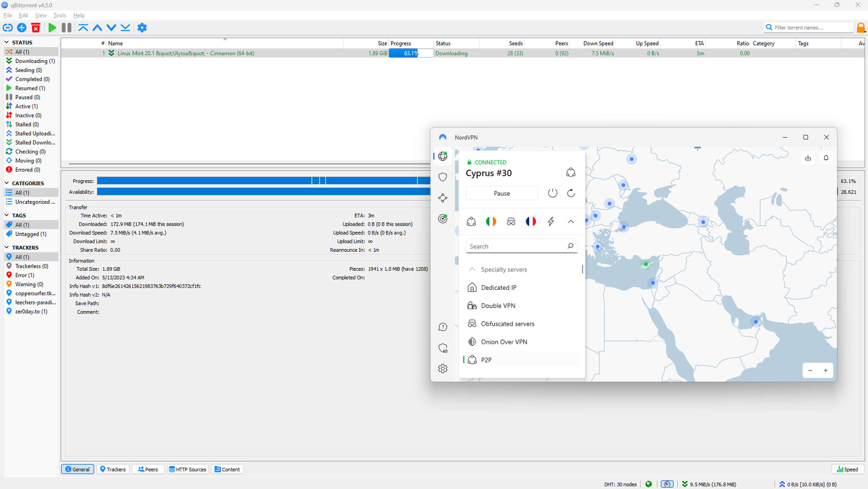Open NordVPN help question mark icon

click(x=443, y=327)
